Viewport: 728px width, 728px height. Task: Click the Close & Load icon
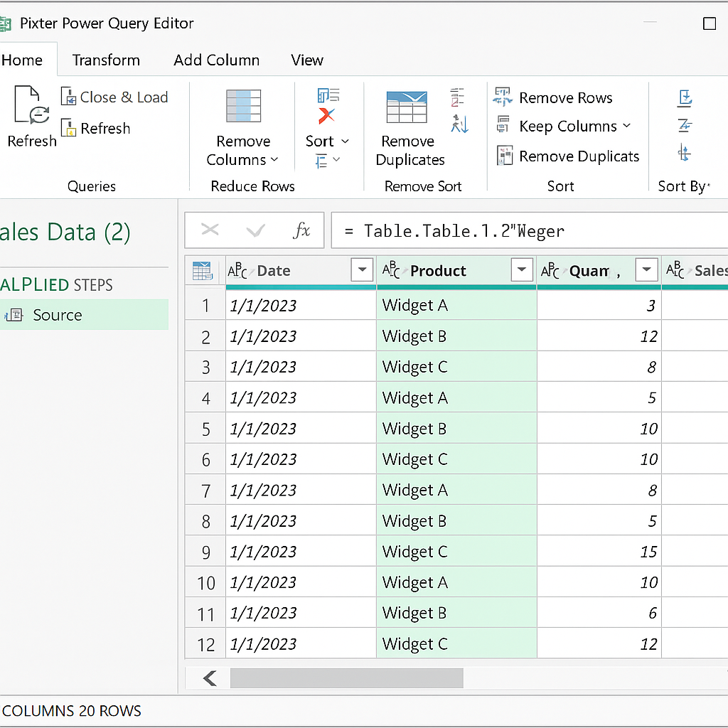pyautogui.click(x=69, y=97)
